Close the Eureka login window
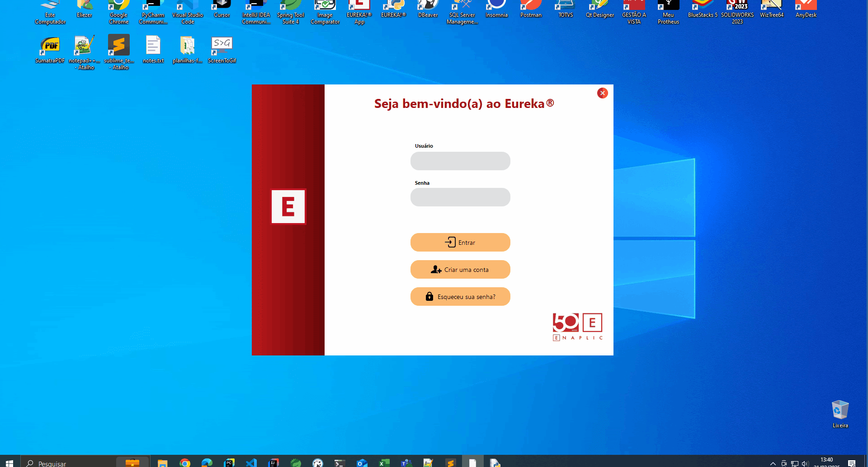Image resolution: width=868 pixels, height=467 pixels. click(602, 93)
